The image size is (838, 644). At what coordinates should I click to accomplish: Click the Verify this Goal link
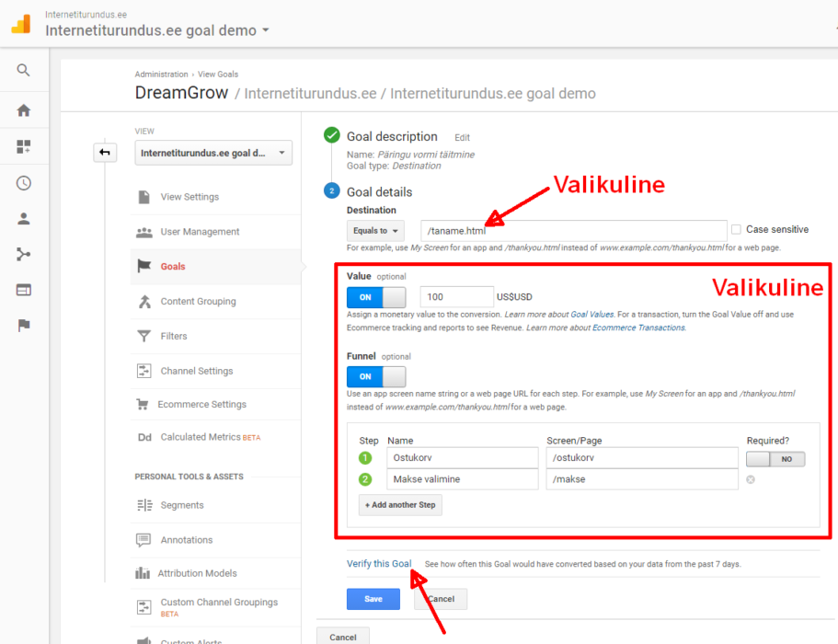(380, 563)
